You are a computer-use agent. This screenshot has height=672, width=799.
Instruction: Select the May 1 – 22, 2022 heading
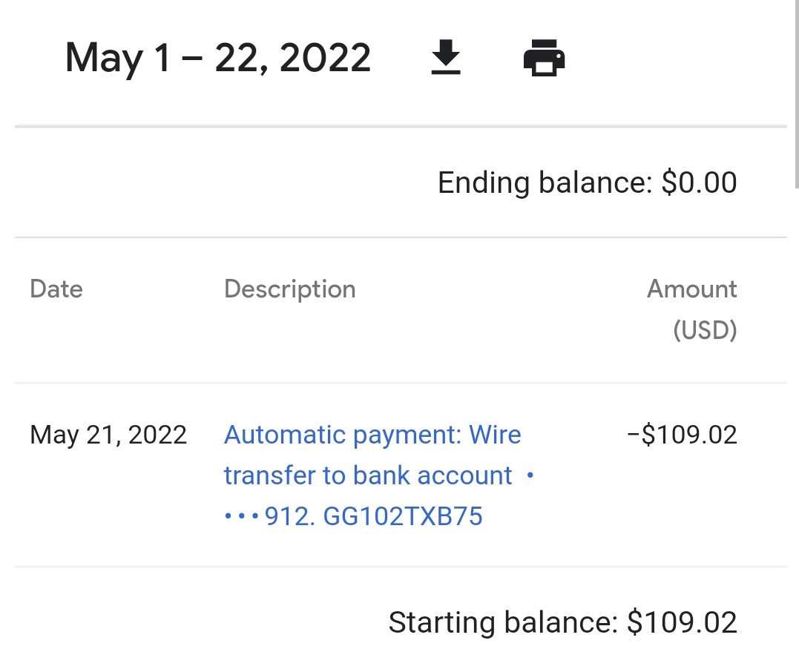(217, 58)
